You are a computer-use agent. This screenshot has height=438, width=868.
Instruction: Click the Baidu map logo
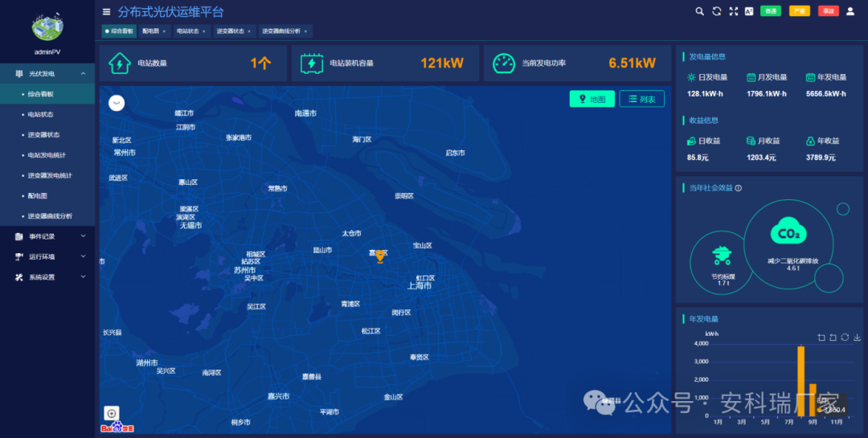pyautogui.click(x=117, y=428)
